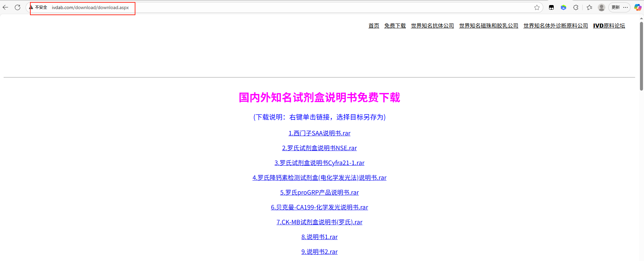Open the 更新 settings and more menu
This screenshot has width=644, height=261.
[x=619, y=7]
